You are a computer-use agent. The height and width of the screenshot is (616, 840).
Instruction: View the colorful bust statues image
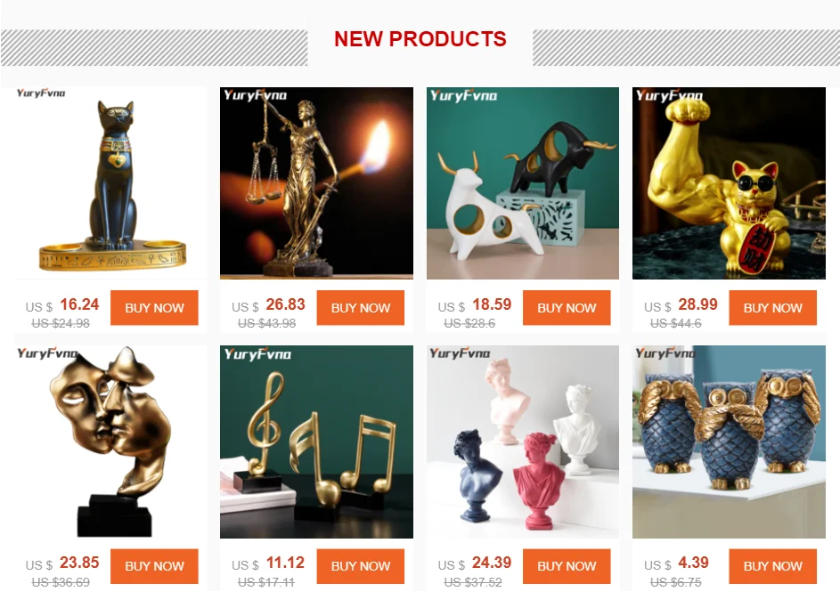[x=523, y=442]
